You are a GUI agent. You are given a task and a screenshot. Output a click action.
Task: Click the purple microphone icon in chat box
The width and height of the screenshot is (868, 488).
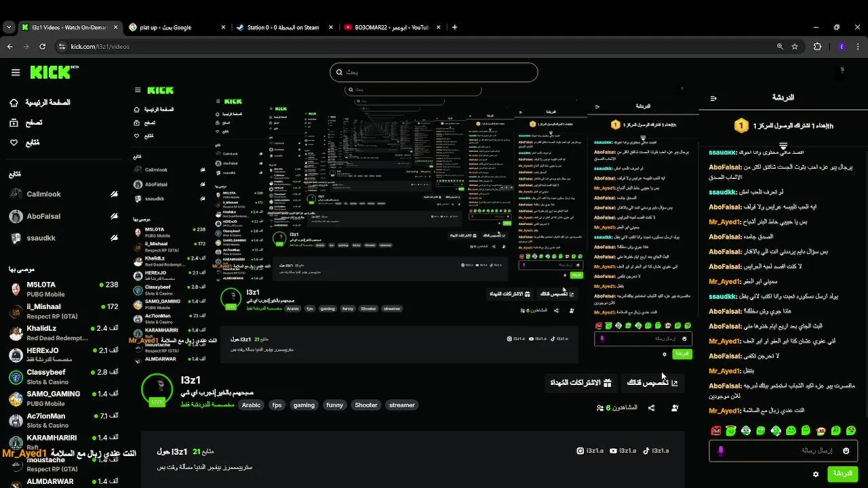(x=721, y=451)
